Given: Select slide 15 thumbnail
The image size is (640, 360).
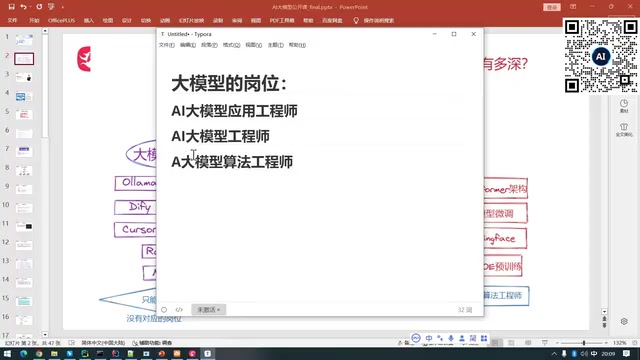Looking at the screenshot, I should pos(24,301).
